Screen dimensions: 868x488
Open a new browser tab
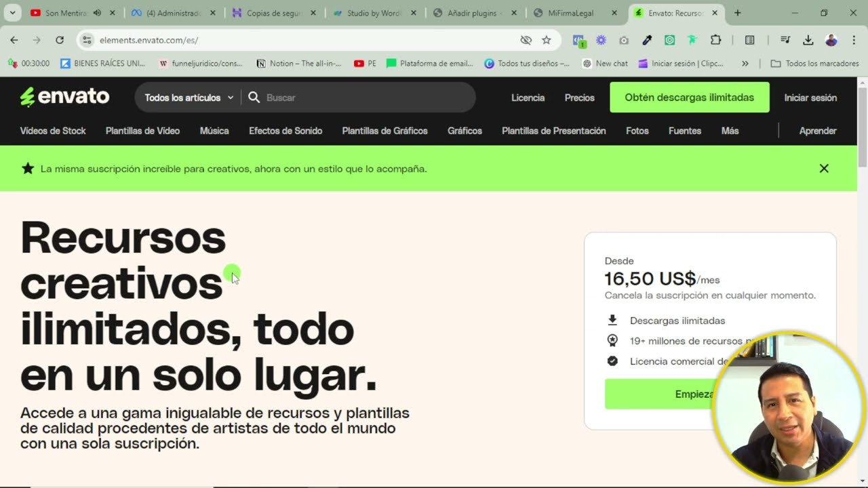pyautogui.click(x=738, y=13)
